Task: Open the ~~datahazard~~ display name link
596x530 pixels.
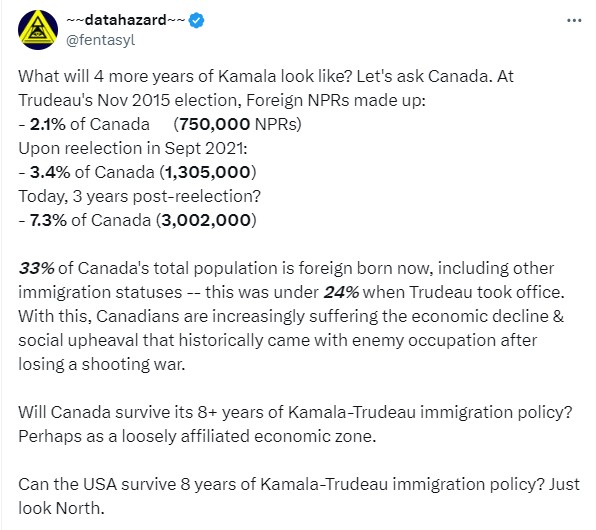Action: click(125, 20)
